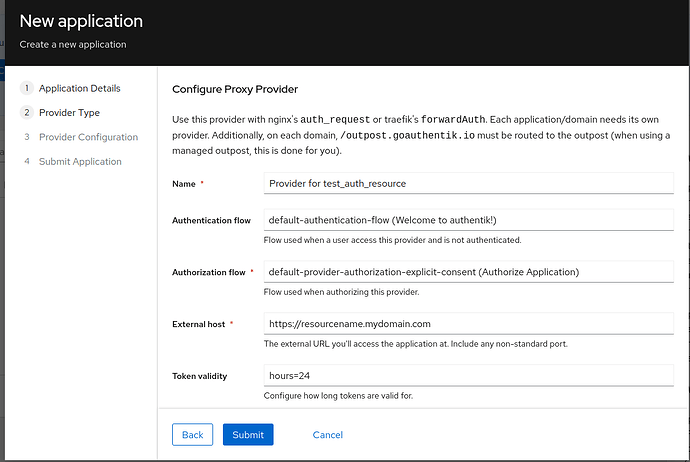The image size is (690, 462).
Task: Click the Configure Proxy Provider heading
Action: (x=235, y=89)
